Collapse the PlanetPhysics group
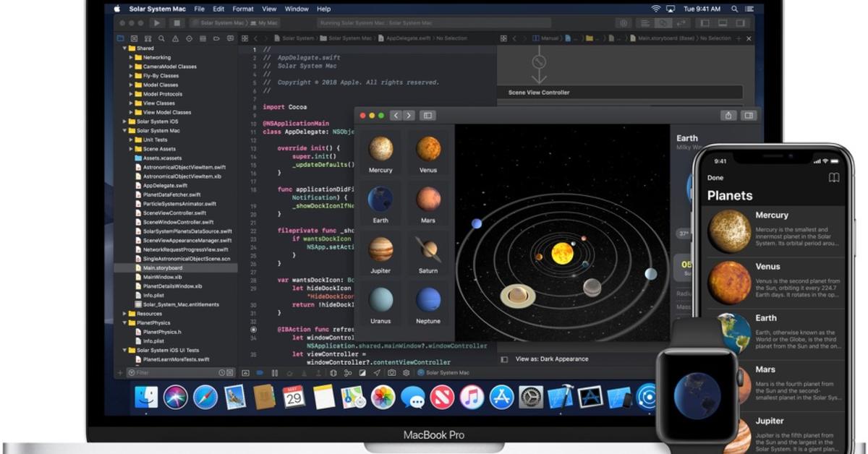Viewport: 868px width, 454px height. coord(124,323)
